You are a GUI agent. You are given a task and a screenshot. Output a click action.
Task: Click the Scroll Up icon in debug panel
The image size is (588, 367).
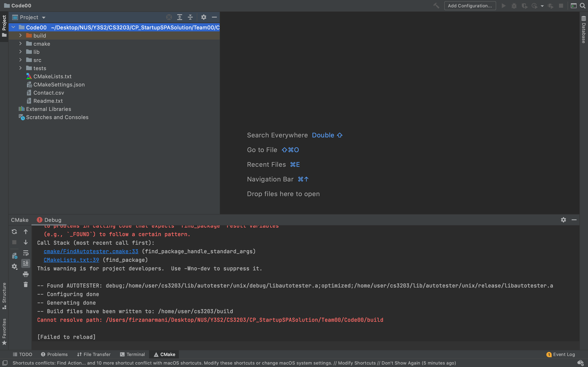pyautogui.click(x=25, y=231)
